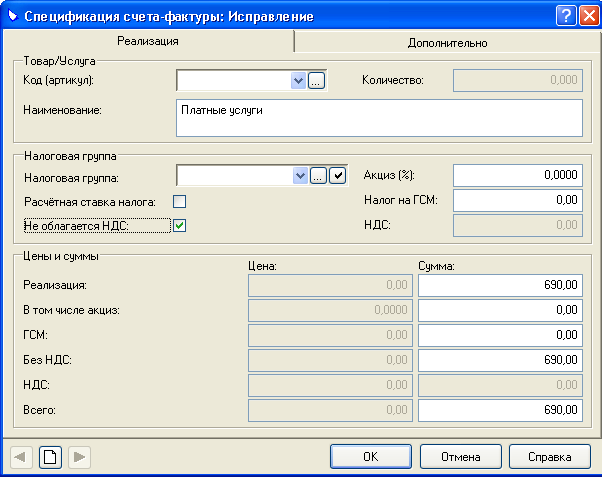Screen dimensions: 602x477
Task: Switch to the Дополнительно tab
Action: click(x=447, y=43)
